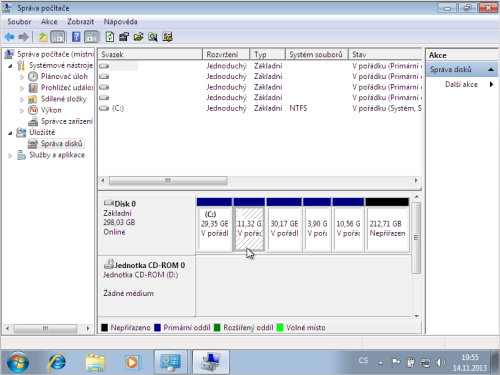The height and width of the screenshot is (375, 500).
Task: Sort by Systém souborů column header
Action: coord(317,54)
